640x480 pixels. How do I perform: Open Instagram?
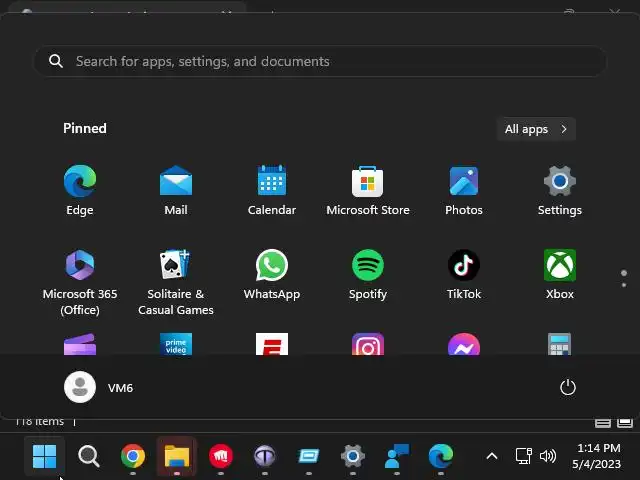coord(368,344)
